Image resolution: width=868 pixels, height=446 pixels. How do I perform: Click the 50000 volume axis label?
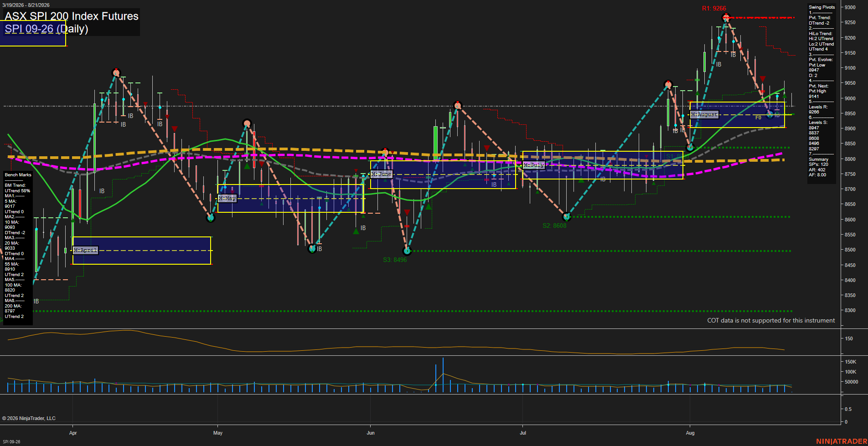click(x=852, y=382)
